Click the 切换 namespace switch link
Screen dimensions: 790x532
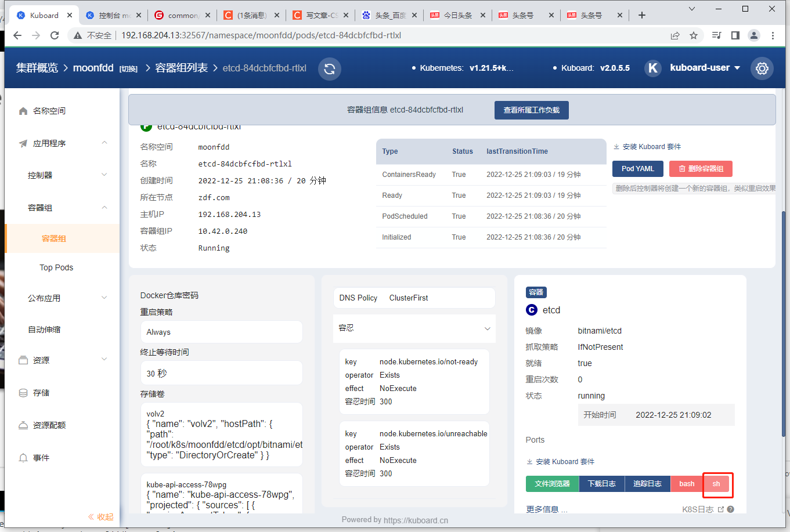pyautogui.click(x=128, y=69)
